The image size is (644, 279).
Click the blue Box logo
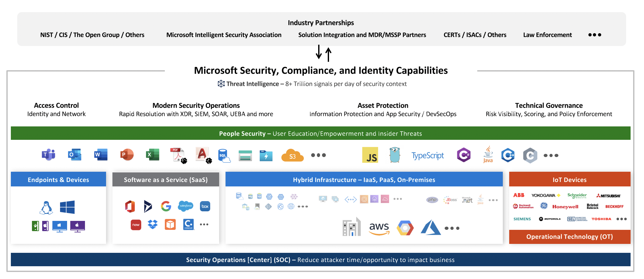tap(205, 206)
